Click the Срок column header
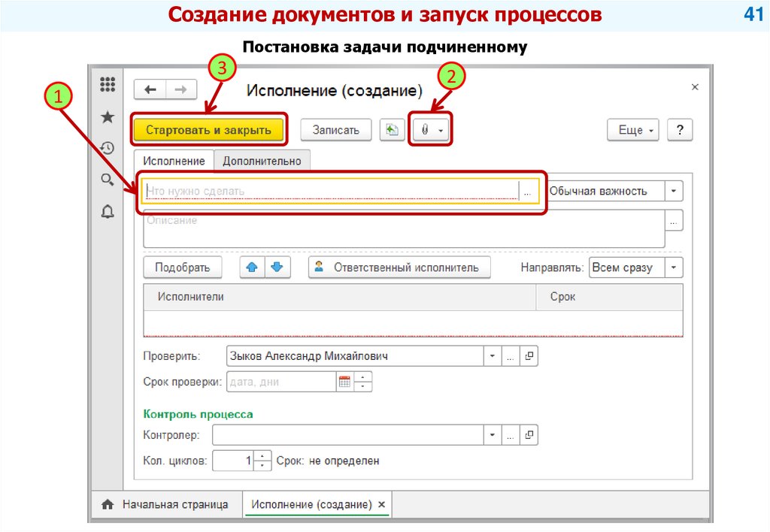770x532 pixels. tap(609, 296)
